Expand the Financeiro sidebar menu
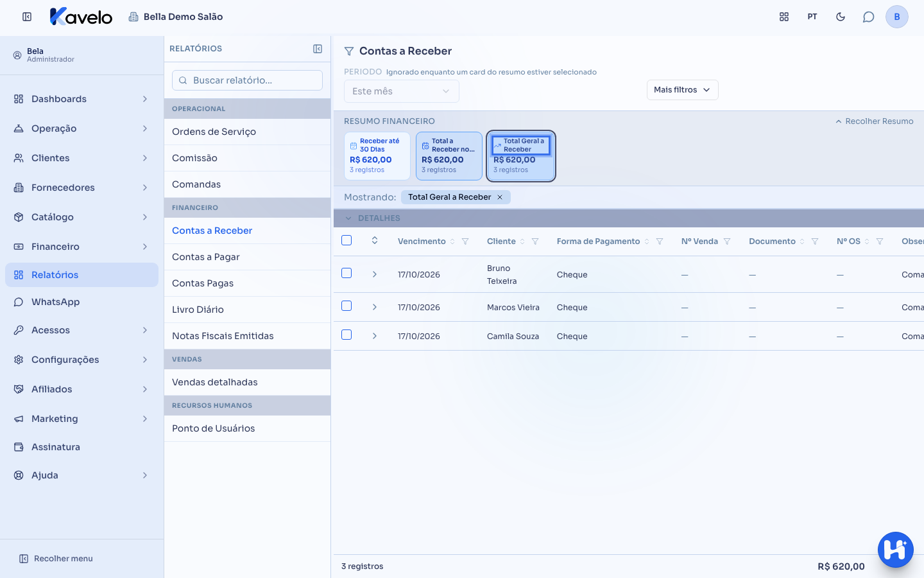 coord(81,247)
